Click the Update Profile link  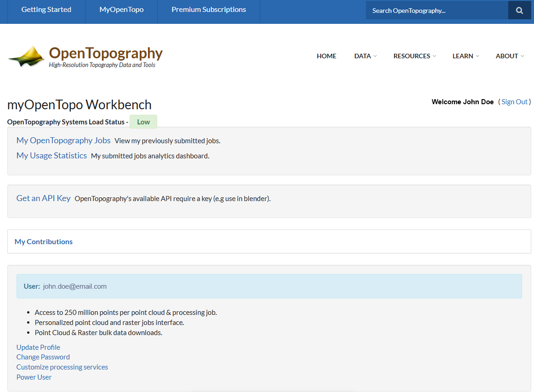click(38, 347)
